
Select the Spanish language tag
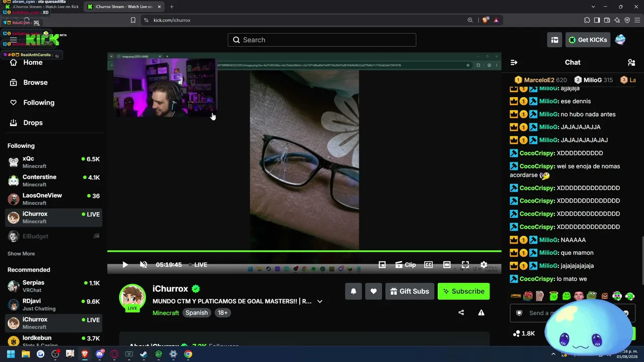(x=196, y=313)
